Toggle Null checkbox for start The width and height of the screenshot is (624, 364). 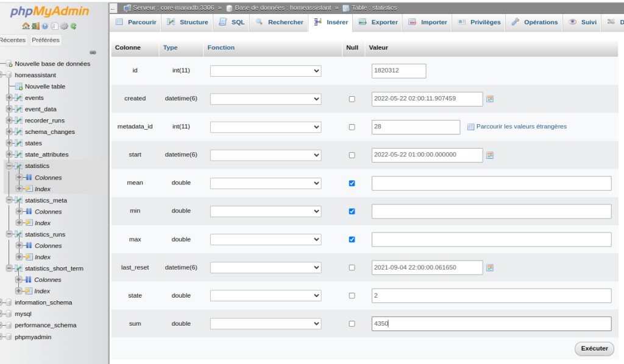[352, 155]
